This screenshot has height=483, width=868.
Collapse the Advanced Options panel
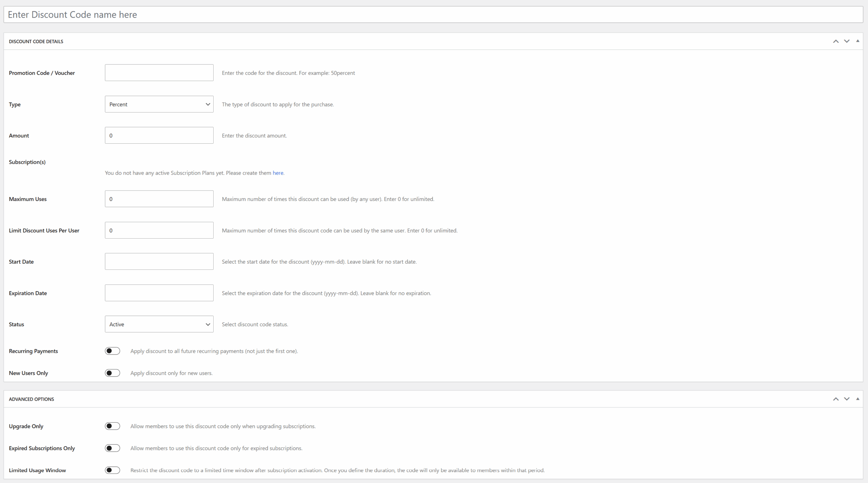click(857, 399)
